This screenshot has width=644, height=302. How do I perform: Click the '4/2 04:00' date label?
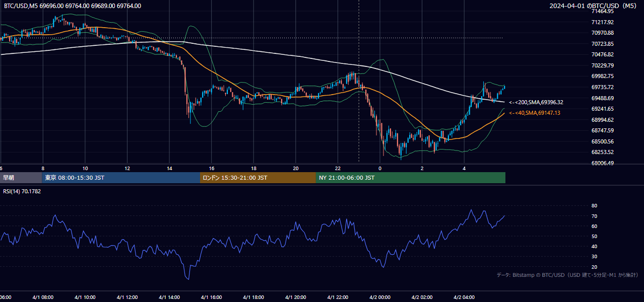[x=464, y=297]
